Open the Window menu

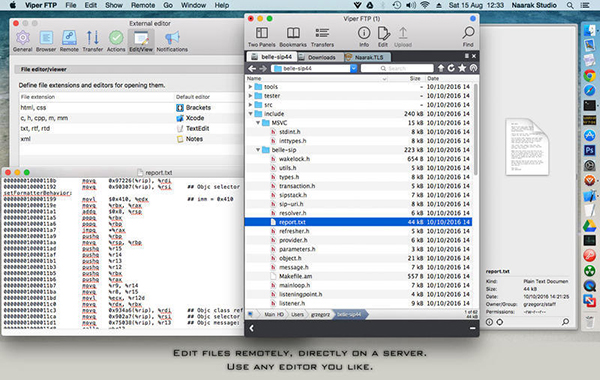point(193,5)
